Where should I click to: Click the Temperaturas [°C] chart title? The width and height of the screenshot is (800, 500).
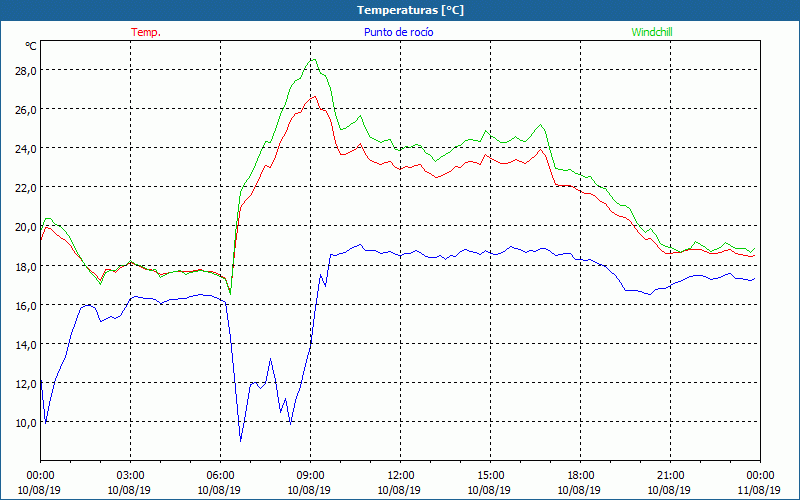pyautogui.click(x=410, y=10)
